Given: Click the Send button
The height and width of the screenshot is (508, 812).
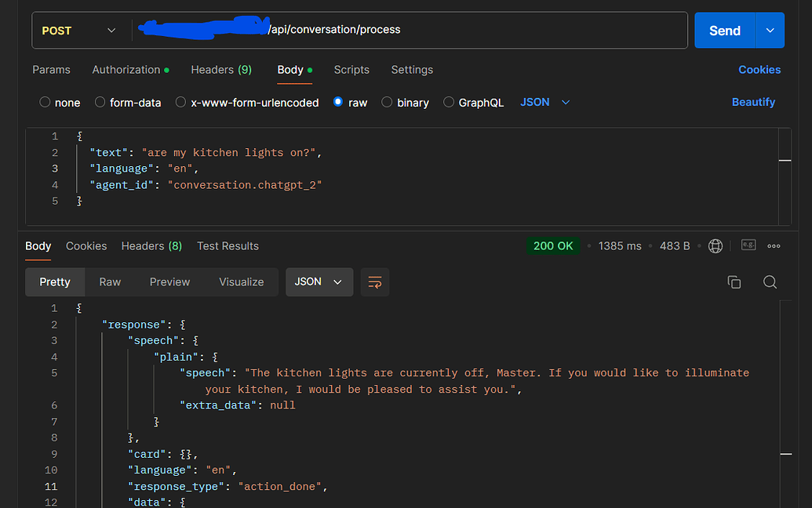Looking at the screenshot, I should click(724, 29).
